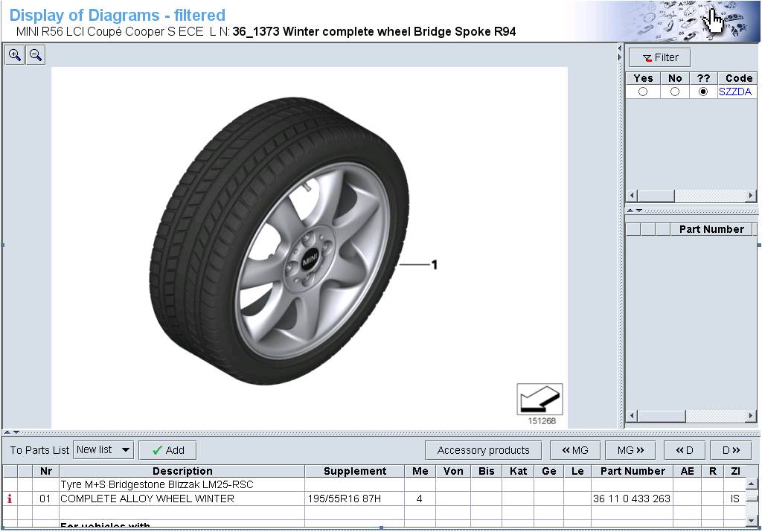
Task: Click the red info icon in row 01
Action: (10, 499)
